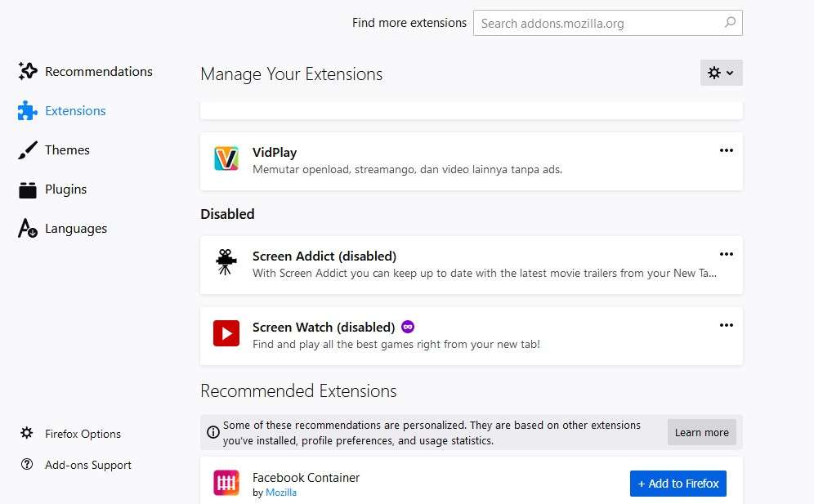
Task: Click the Recommended Extensions heading
Action: pyautogui.click(x=298, y=391)
